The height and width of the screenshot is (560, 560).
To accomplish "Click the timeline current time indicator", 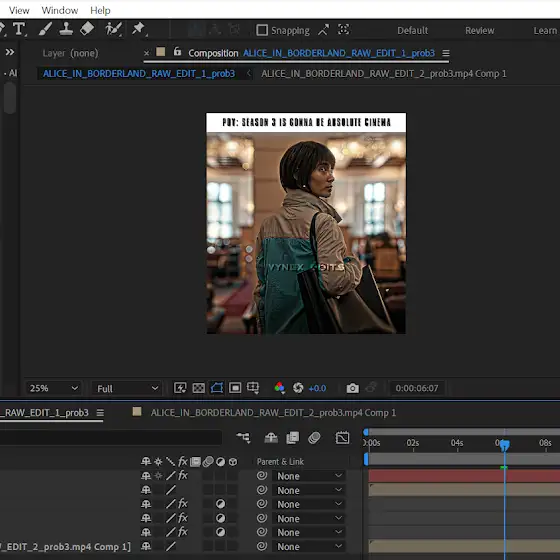I will point(504,445).
